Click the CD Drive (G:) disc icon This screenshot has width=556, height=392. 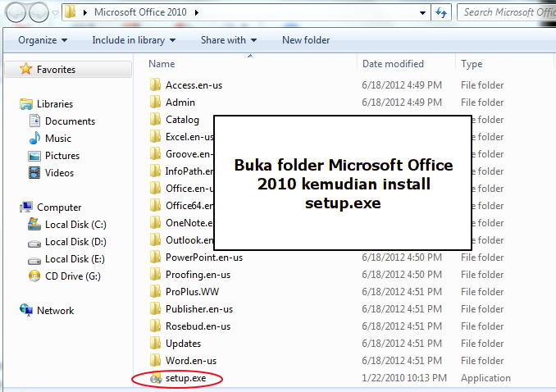(x=34, y=276)
